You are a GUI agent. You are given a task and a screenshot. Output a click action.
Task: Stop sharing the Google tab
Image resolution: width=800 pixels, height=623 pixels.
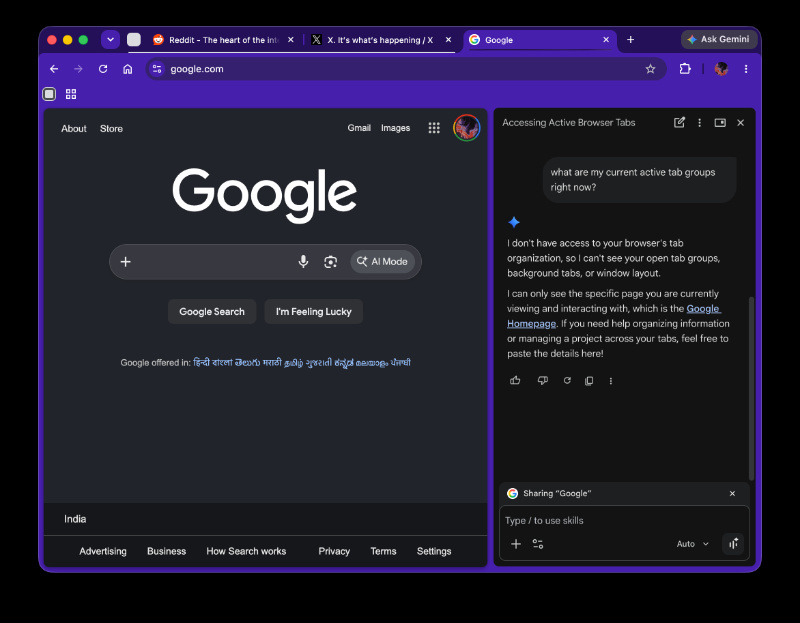click(732, 493)
